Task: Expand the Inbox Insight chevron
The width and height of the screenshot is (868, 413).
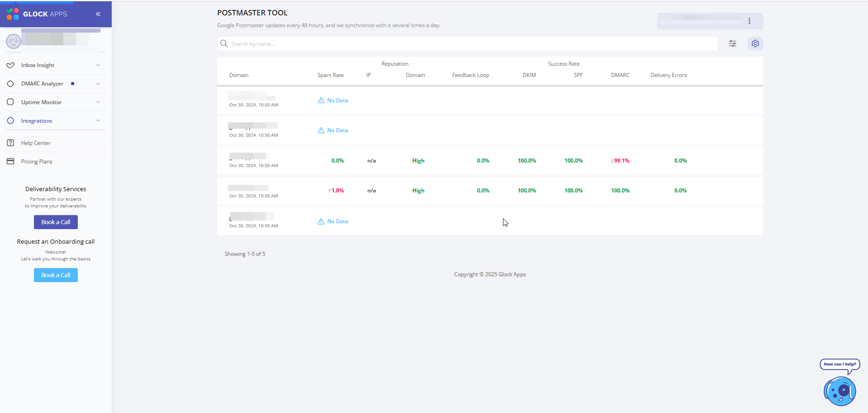Action: [x=98, y=65]
